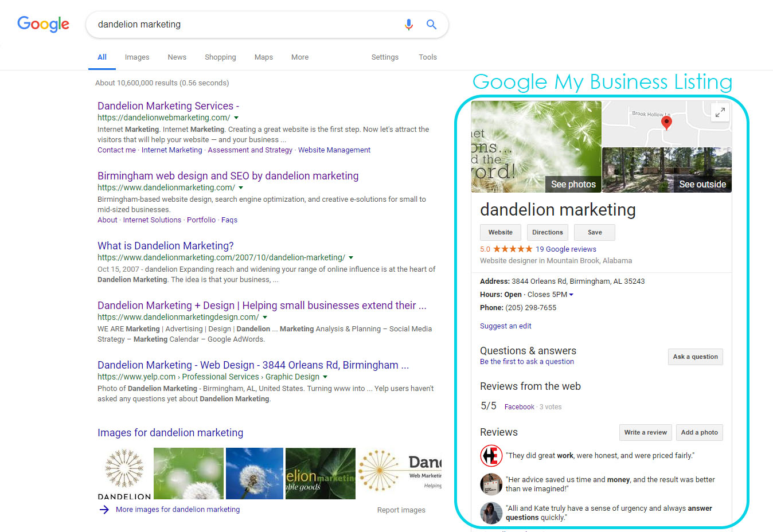Switch to the News tab
This screenshot has width=773, height=532.
pos(177,57)
